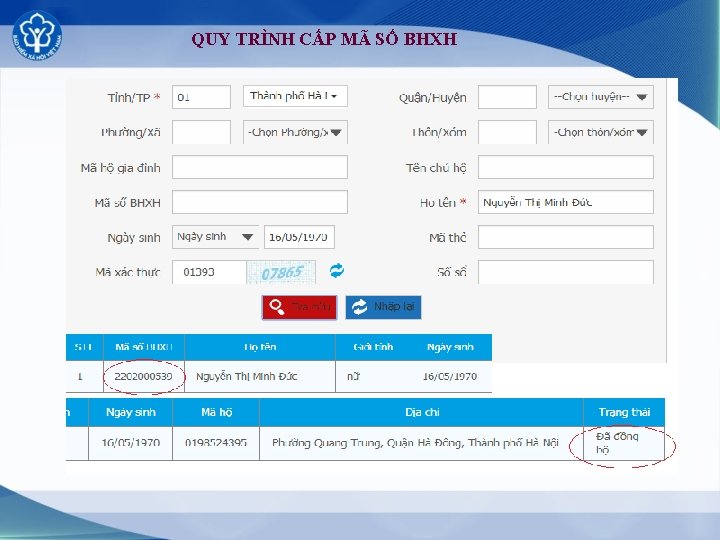Click the date 16/05/1970 in second table
Image resolution: width=720 pixels, height=540 pixels.
(x=131, y=443)
